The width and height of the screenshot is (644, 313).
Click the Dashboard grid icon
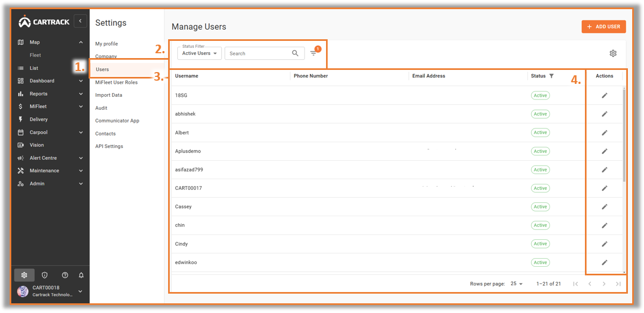coord(20,81)
